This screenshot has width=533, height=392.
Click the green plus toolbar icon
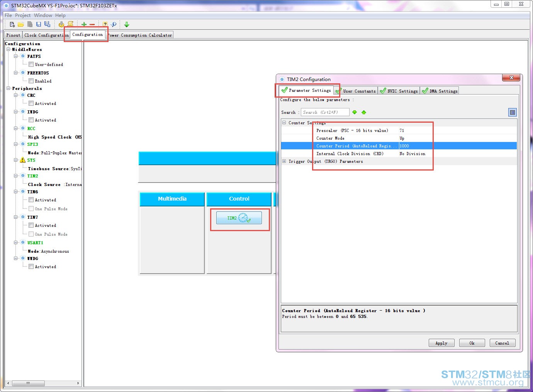(84, 24)
